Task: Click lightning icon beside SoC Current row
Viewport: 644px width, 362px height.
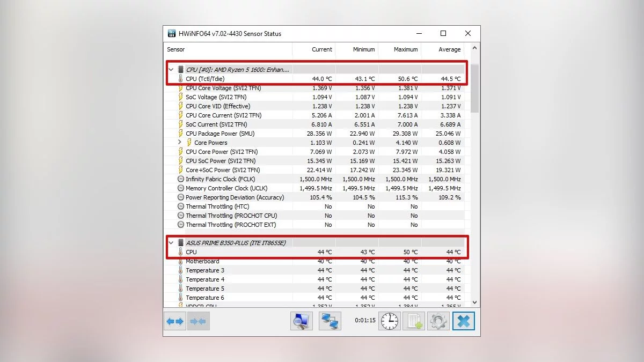Action: pos(180,124)
